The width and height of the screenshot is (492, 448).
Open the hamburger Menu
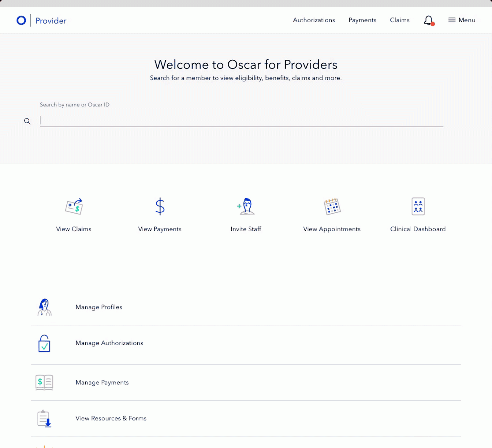click(x=461, y=20)
